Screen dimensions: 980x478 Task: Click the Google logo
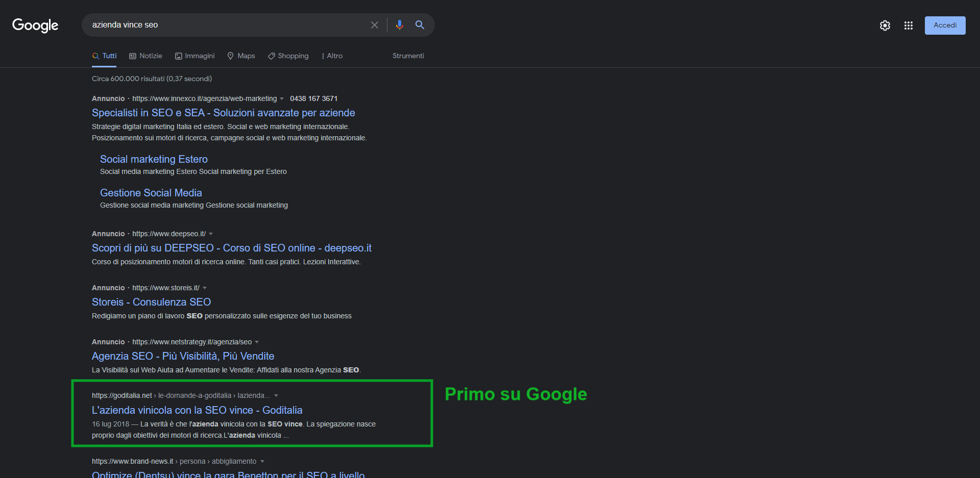(35, 25)
